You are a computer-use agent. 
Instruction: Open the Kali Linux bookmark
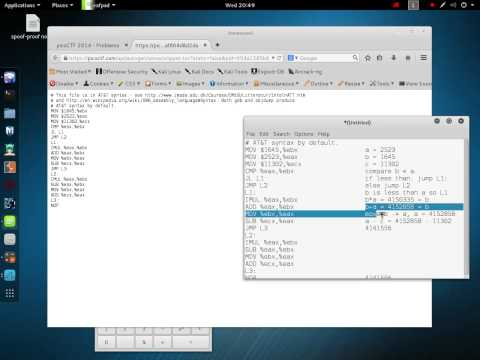[166, 72]
